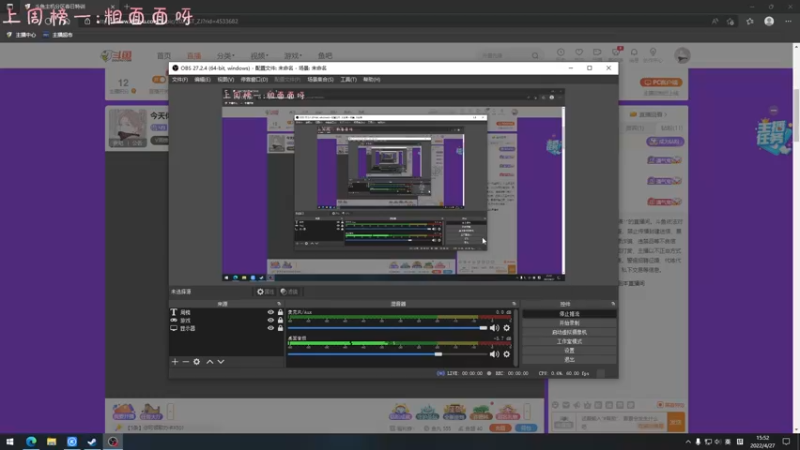Remove selected source with the minus icon
This screenshot has height=450, width=800.
point(186,362)
